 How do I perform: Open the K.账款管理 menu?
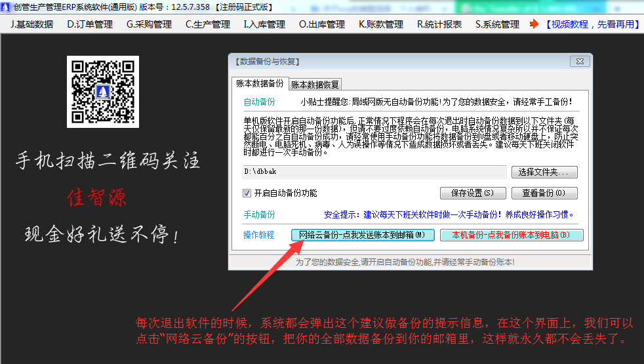(x=380, y=24)
